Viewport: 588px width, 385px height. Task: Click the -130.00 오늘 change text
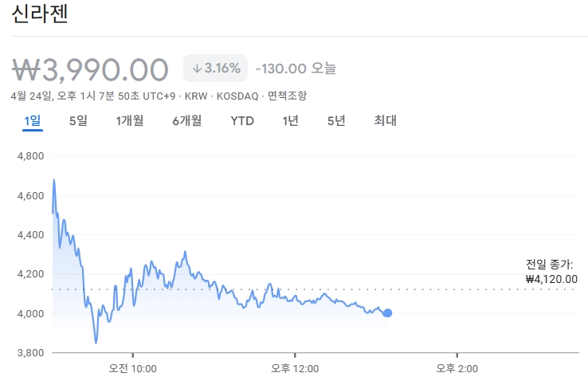coord(296,69)
